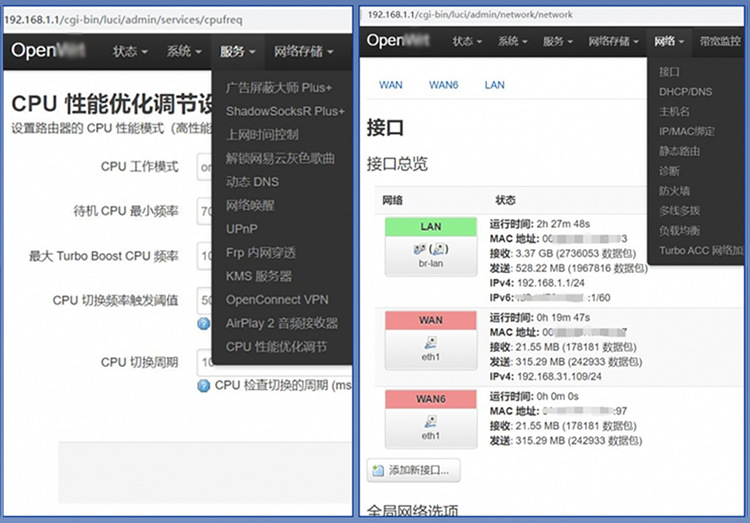Open CPU 性能优化调节 menu entry
Image resolution: width=750 pixels, height=523 pixels.
pos(276,347)
